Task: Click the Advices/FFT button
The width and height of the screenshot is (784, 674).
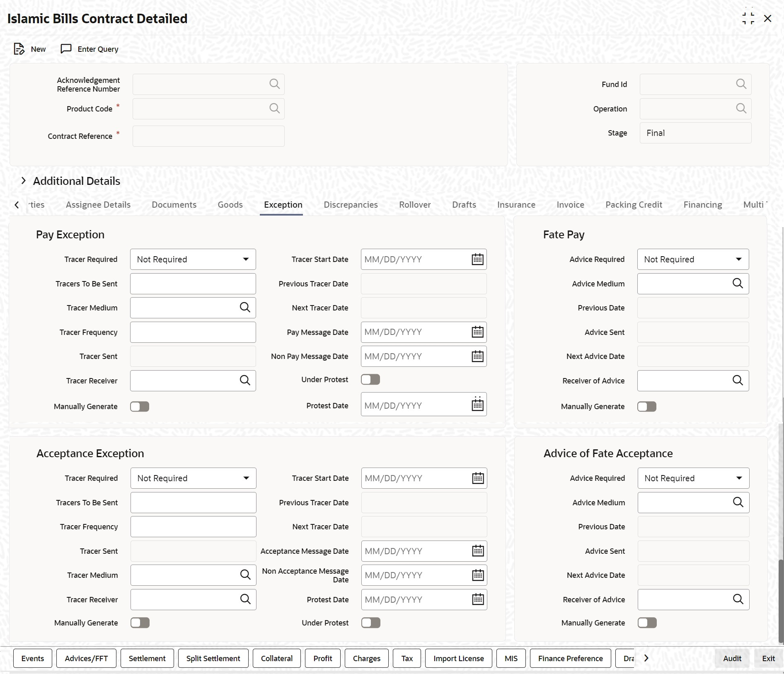Action: (86, 658)
